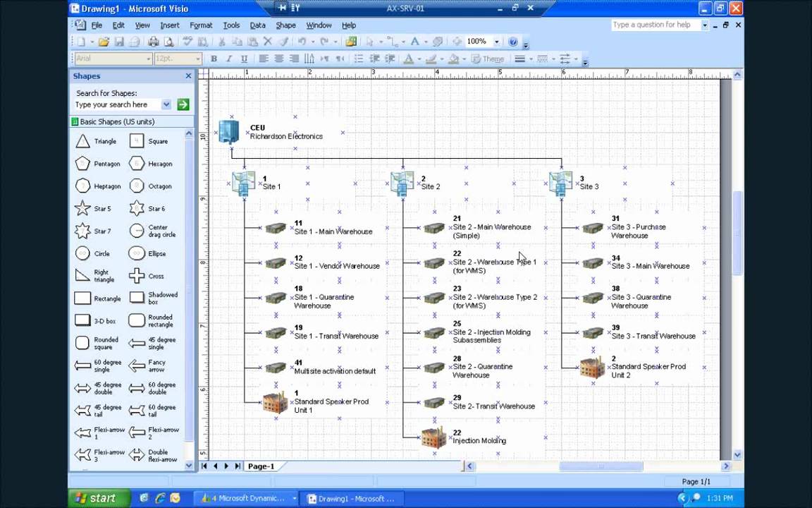Select the Richardson Electronics company icon
Image resolution: width=812 pixels, height=508 pixels.
click(229, 132)
